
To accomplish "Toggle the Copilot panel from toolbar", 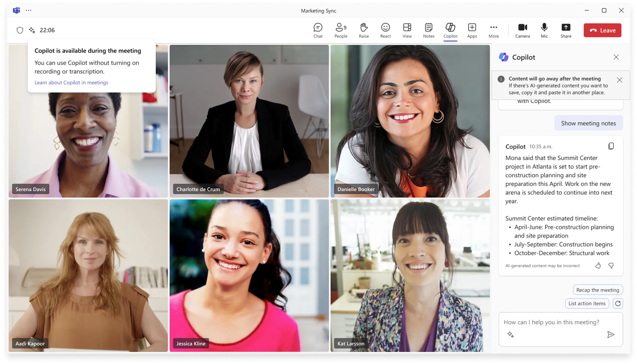I will click(x=450, y=30).
